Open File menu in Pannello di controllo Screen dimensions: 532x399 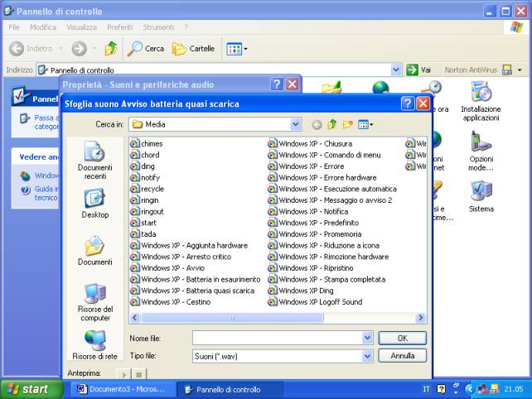click(x=14, y=27)
